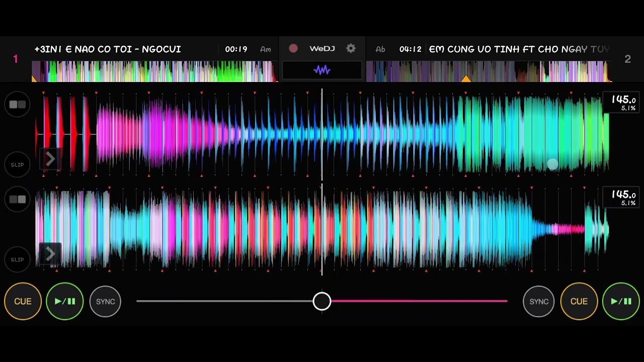Seek in deck 2 overview waveform
The image size is (644, 362).
(x=489, y=71)
